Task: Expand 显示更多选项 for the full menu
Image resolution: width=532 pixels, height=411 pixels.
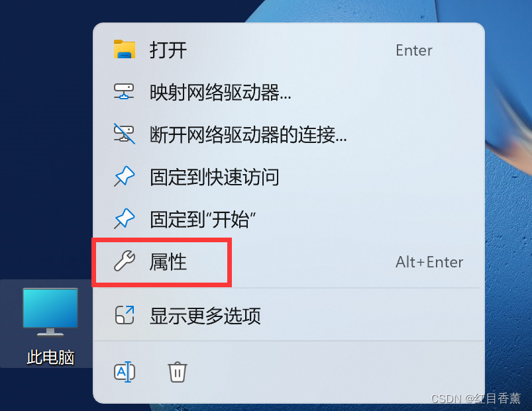Action: pyautogui.click(x=289, y=316)
